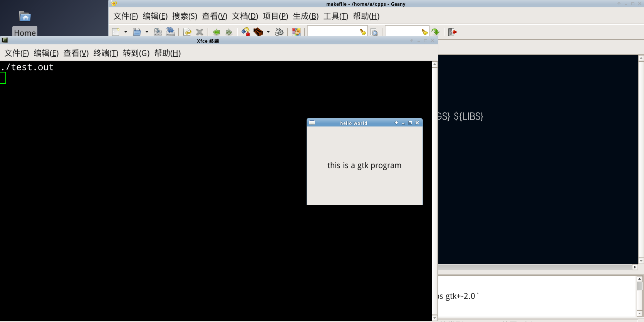The image size is (644, 322).
Task: Click the new file icon in Geany
Action: tap(116, 32)
